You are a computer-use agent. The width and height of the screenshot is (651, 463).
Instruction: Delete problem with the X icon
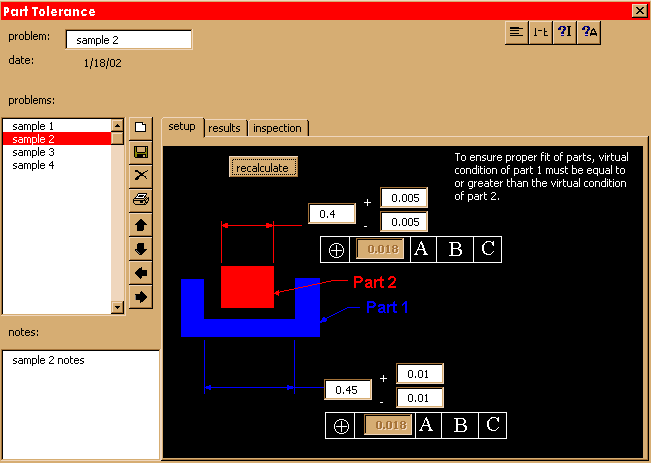(x=141, y=176)
